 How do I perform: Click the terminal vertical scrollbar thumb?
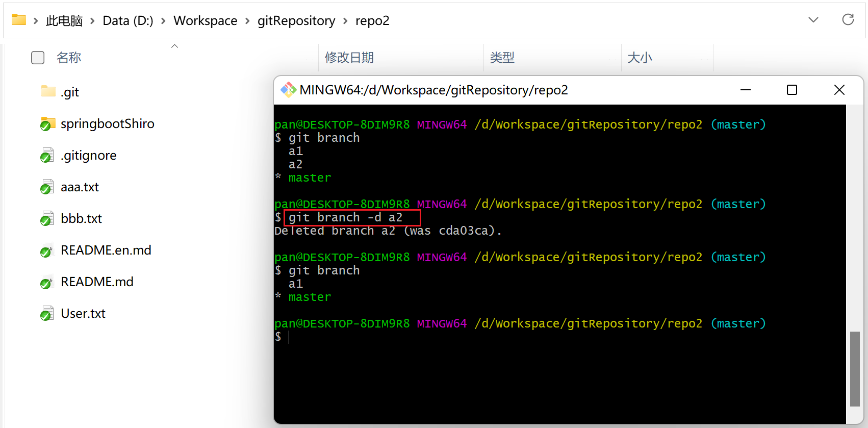coord(855,368)
